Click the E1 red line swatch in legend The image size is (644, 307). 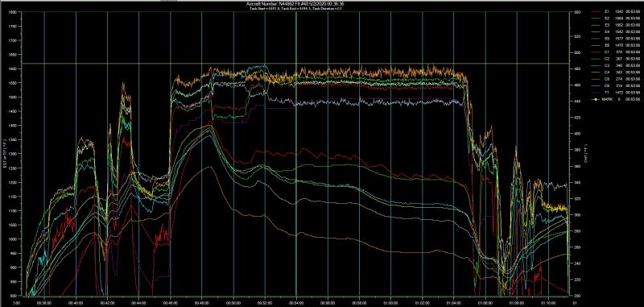click(596, 11)
